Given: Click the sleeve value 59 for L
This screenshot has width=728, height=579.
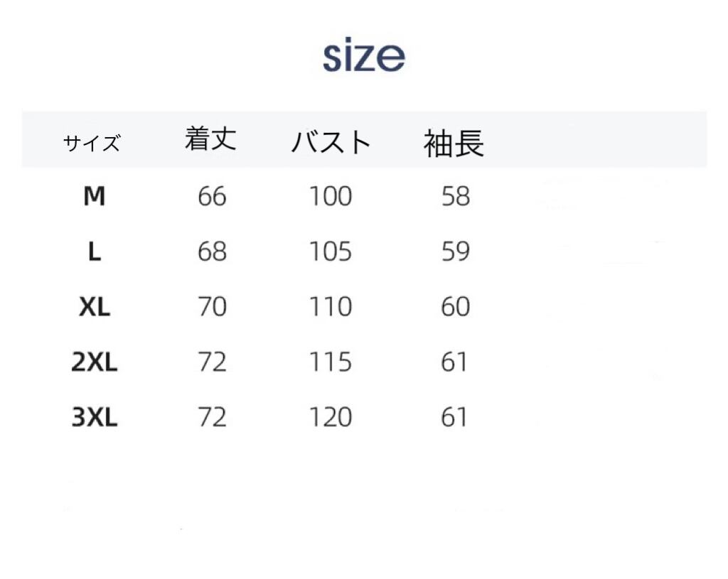Looking at the screenshot, I should (455, 251).
